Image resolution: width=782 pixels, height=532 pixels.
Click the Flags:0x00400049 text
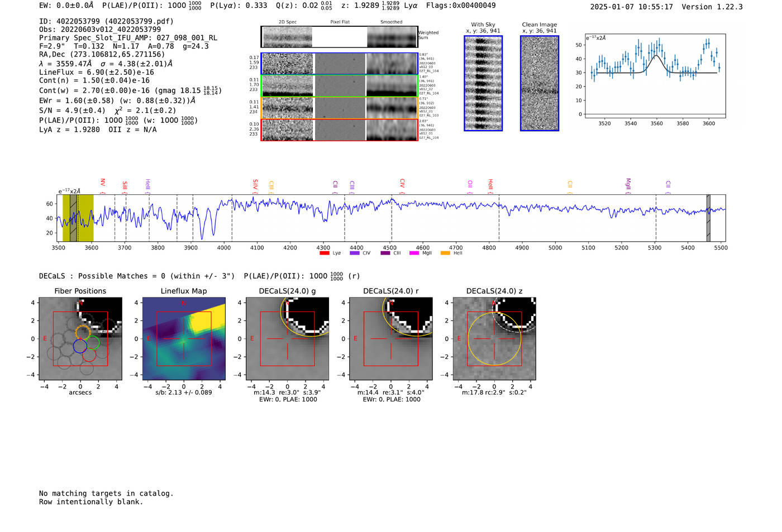pyautogui.click(x=461, y=6)
